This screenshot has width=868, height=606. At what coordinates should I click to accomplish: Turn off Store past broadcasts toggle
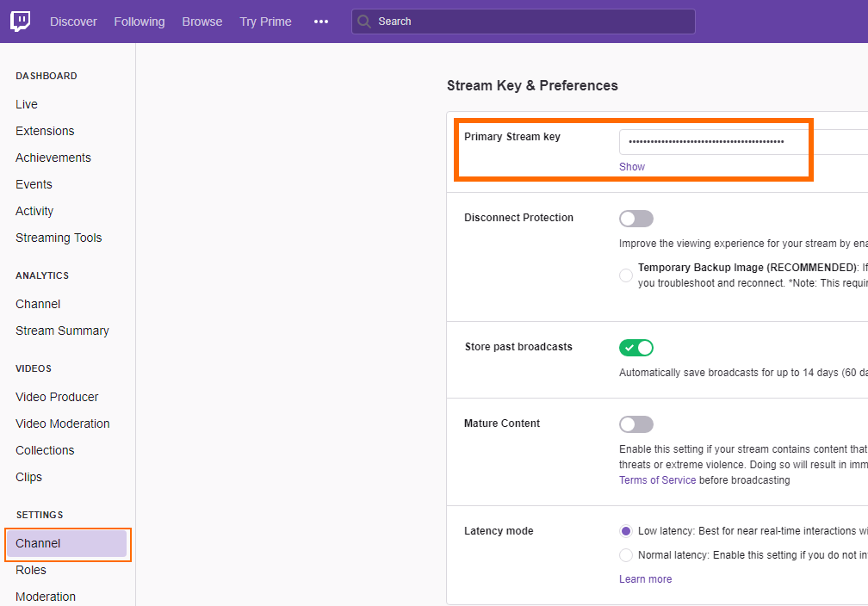636,348
